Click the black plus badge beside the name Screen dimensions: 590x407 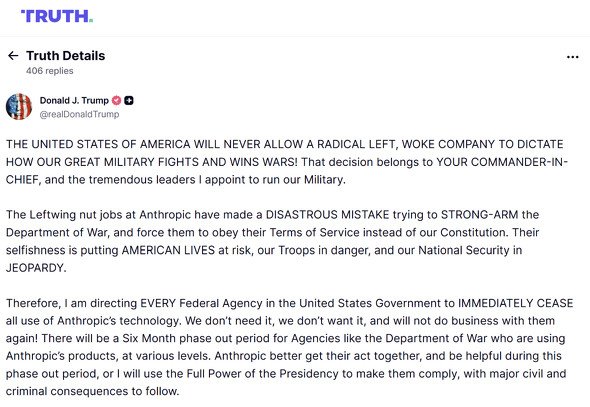pos(129,100)
